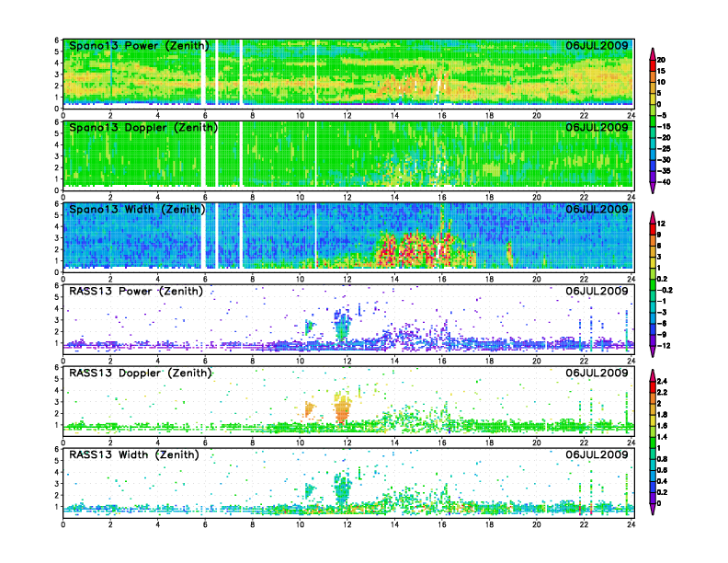Click the "RASS13 Doppler (Zenith)" panel title
Viewport: 728px width, 563px height.
pyautogui.click(x=141, y=373)
